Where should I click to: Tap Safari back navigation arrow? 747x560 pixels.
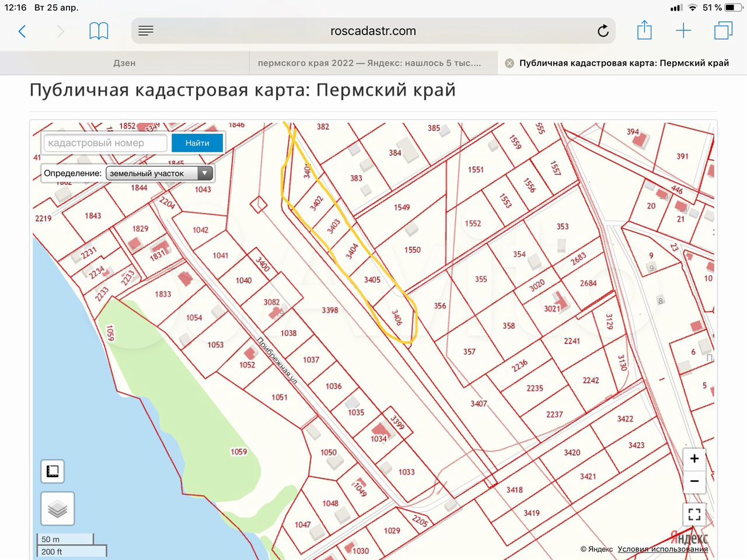22,32
